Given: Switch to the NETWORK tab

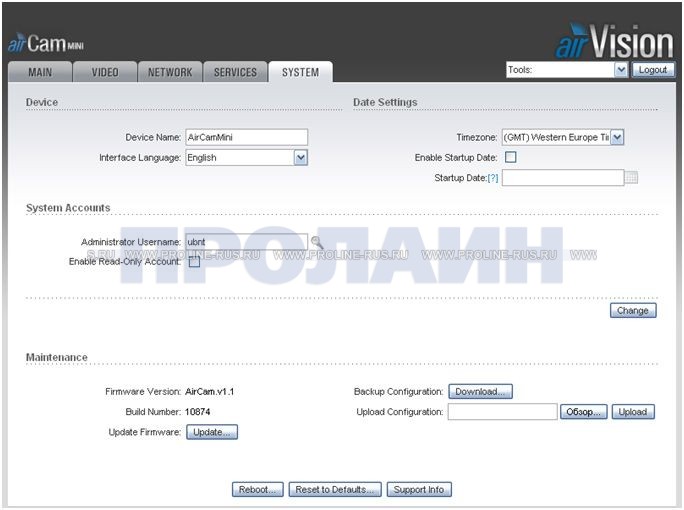Looking at the screenshot, I should coord(170,72).
